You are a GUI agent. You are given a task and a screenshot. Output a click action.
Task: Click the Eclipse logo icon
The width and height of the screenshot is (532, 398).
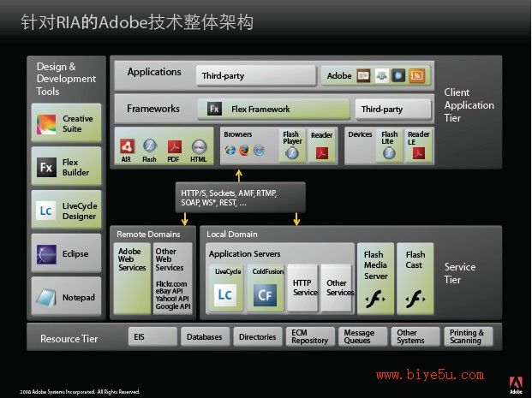(x=46, y=254)
